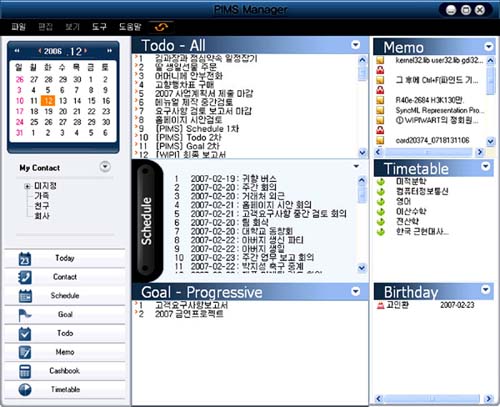The height and width of the screenshot is (407, 500).
Task: Click previous month arrow before 2006
Action: [40, 51]
